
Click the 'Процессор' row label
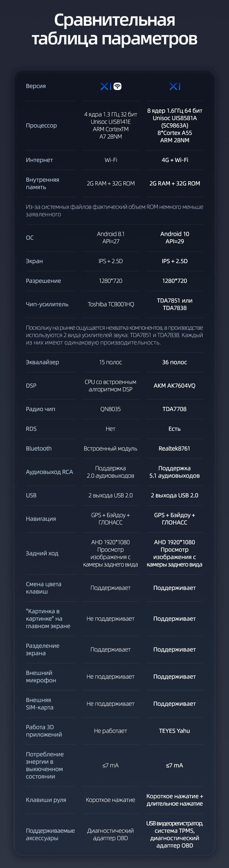41,125
